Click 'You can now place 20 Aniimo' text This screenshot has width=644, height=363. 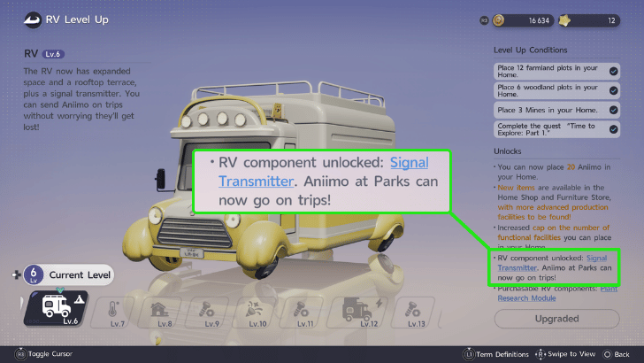(x=554, y=172)
